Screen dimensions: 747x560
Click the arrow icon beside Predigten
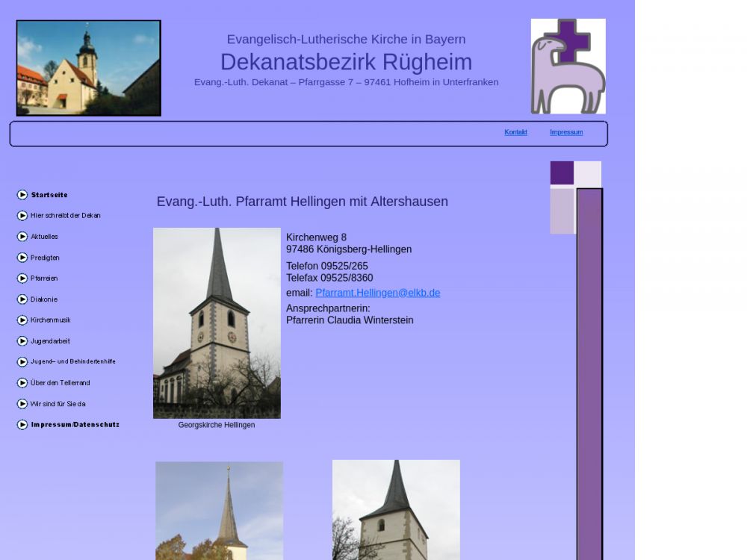22,258
